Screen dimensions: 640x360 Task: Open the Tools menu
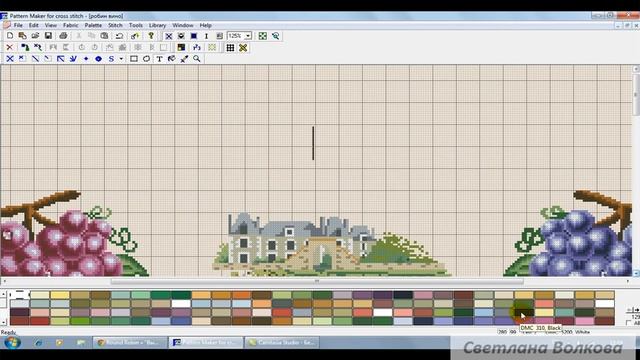pyautogui.click(x=136, y=25)
